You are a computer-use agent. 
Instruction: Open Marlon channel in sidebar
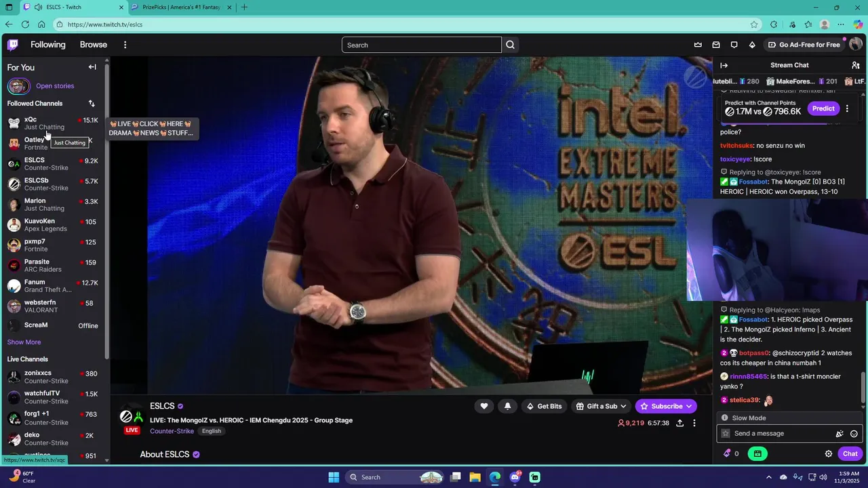[53, 204]
